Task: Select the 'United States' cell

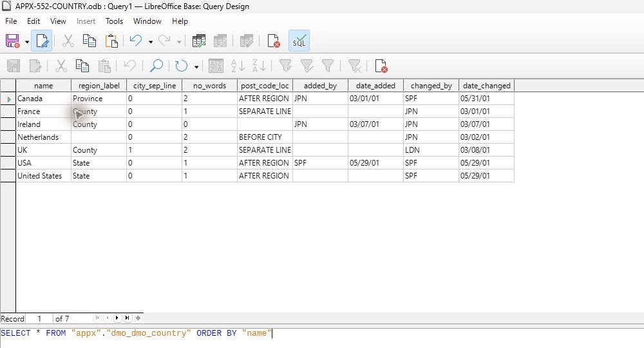Action: point(44,176)
